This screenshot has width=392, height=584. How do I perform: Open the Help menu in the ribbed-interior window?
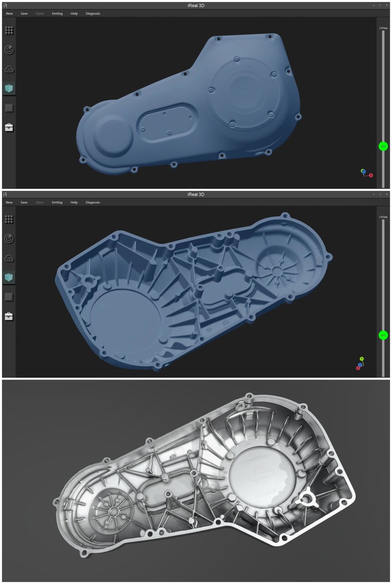click(x=74, y=203)
